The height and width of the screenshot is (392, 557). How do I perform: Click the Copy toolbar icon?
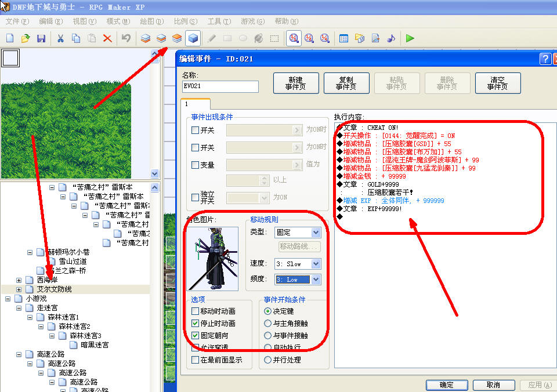[76, 38]
